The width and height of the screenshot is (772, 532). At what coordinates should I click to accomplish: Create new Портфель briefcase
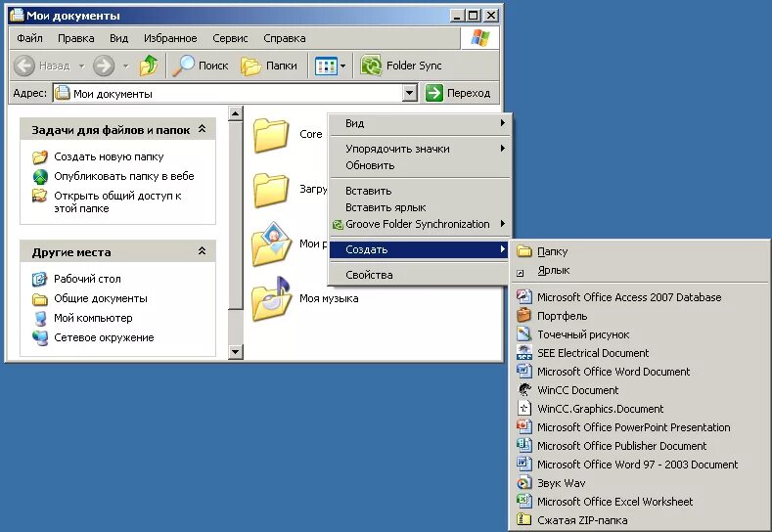(640, 316)
